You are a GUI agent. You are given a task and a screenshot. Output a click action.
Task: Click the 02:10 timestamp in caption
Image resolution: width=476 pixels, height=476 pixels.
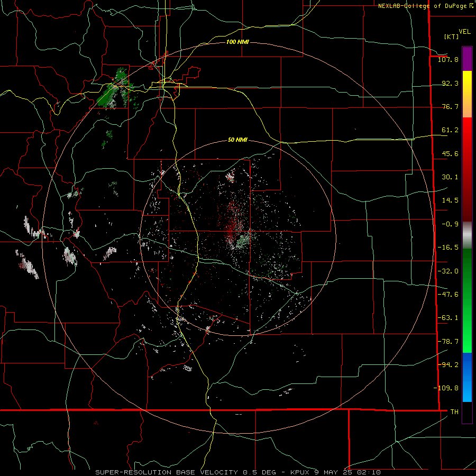tap(369, 472)
